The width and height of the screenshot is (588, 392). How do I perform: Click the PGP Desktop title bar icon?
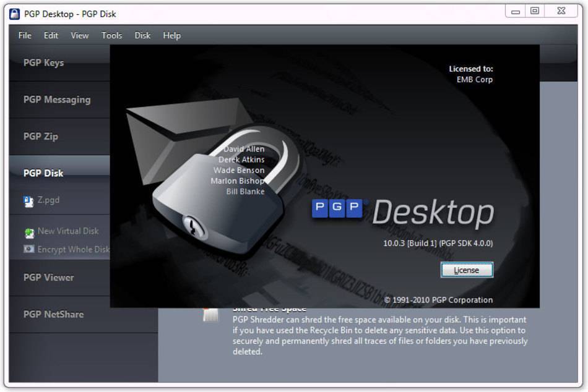tap(14, 14)
